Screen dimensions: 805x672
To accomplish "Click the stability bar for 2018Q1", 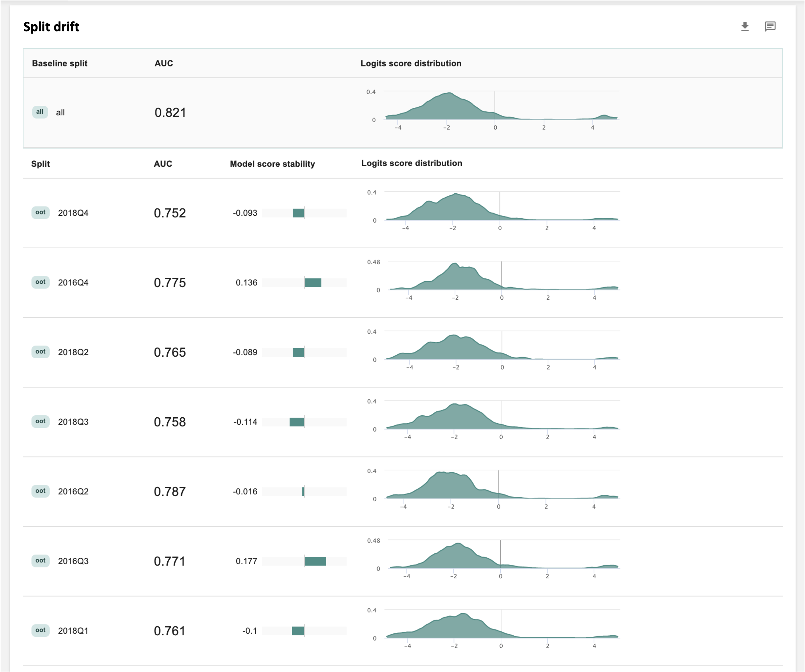I will (304, 631).
